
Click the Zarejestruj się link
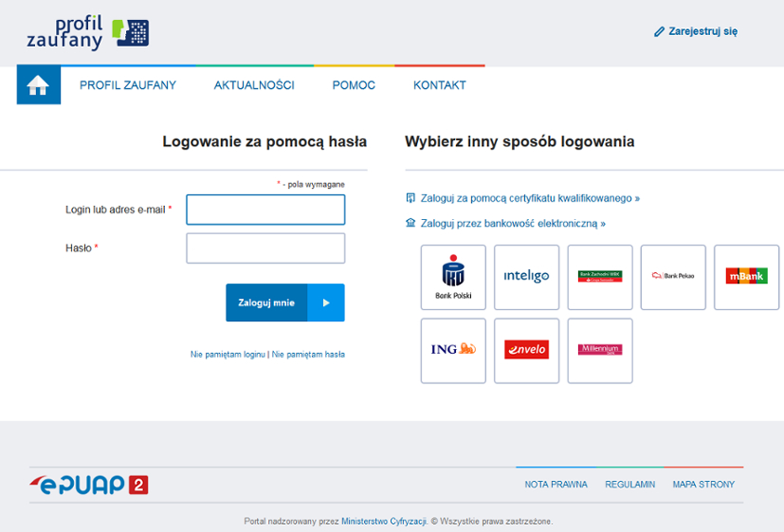(703, 31)
